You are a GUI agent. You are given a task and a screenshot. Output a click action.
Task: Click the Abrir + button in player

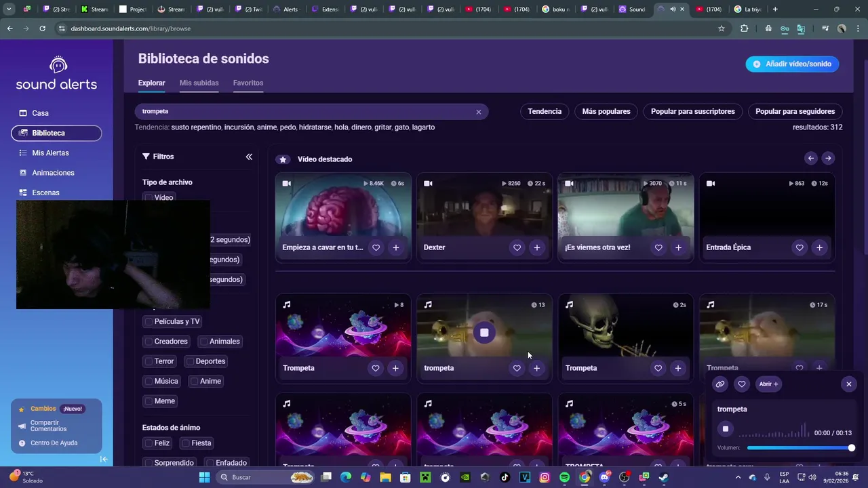coord(768,384)
